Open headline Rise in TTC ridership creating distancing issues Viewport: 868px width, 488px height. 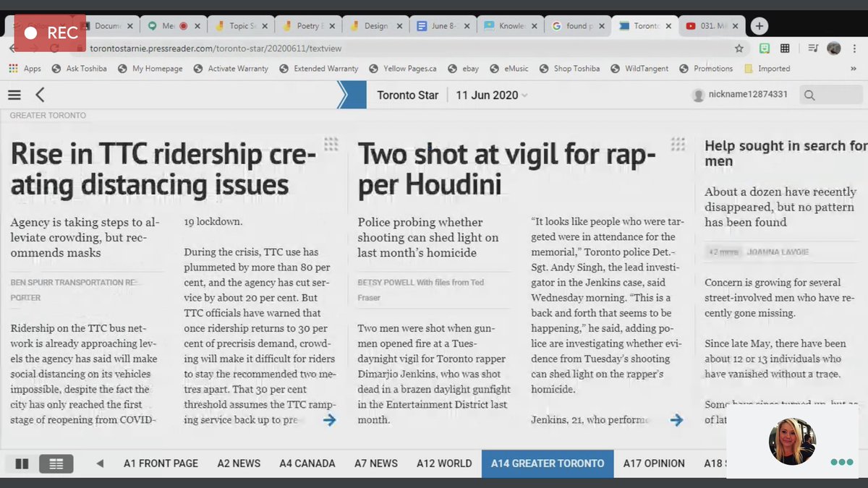coord(163,168)
